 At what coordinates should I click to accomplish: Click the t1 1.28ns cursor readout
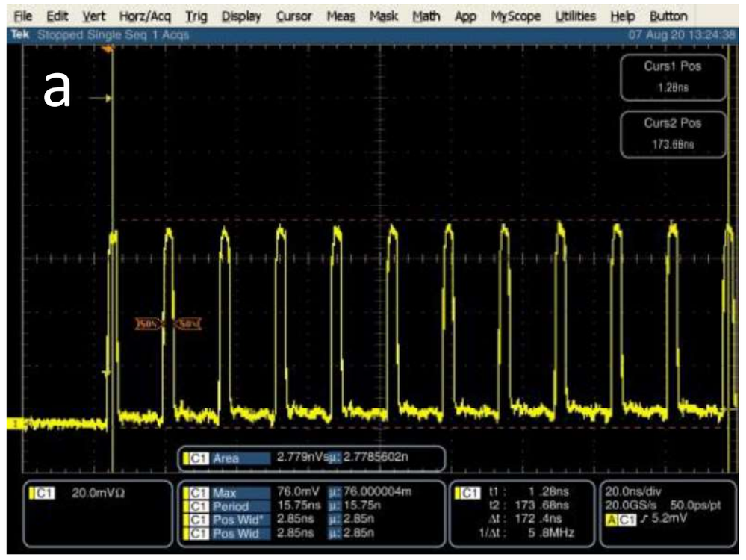[529, 492]
